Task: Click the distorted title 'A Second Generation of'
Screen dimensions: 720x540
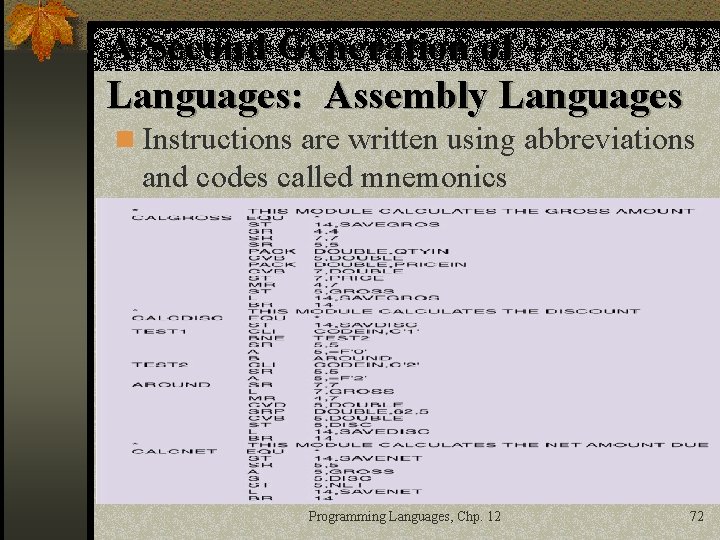Action: click(x=310, y=48)
